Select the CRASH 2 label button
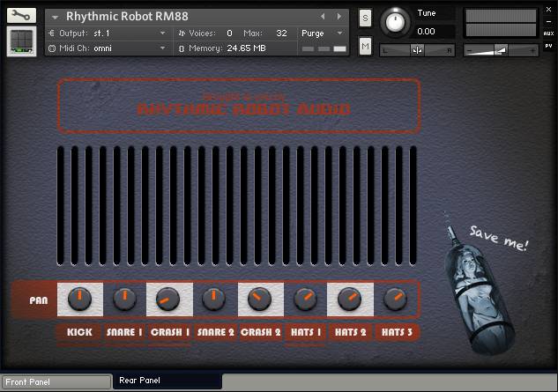Screen dimensions: 558x392 click(261, 332)
